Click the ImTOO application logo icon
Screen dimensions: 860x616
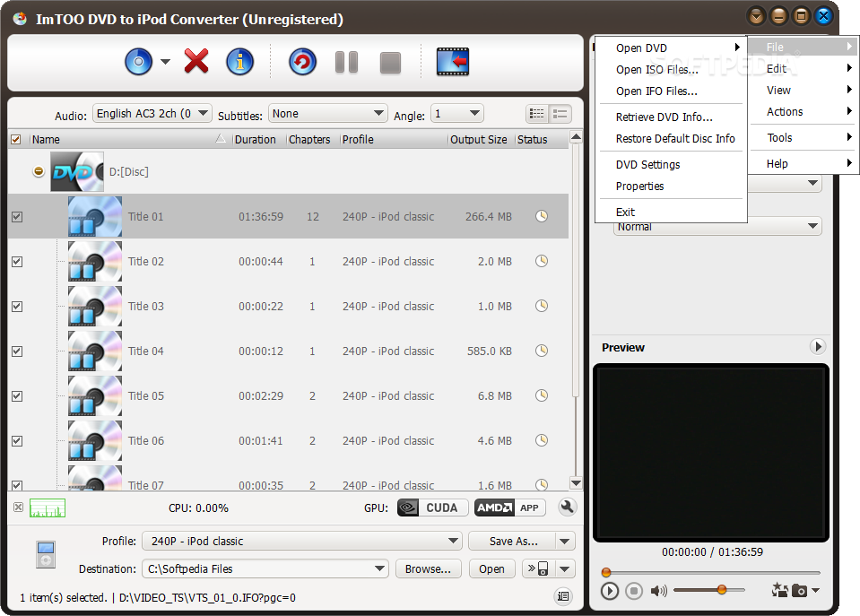tap(20, 19)
